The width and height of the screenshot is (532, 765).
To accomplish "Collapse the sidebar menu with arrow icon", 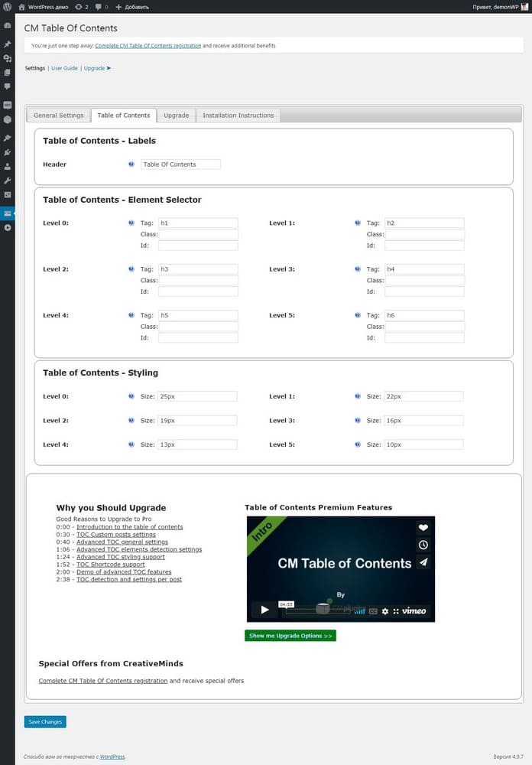I will [8, 228].
